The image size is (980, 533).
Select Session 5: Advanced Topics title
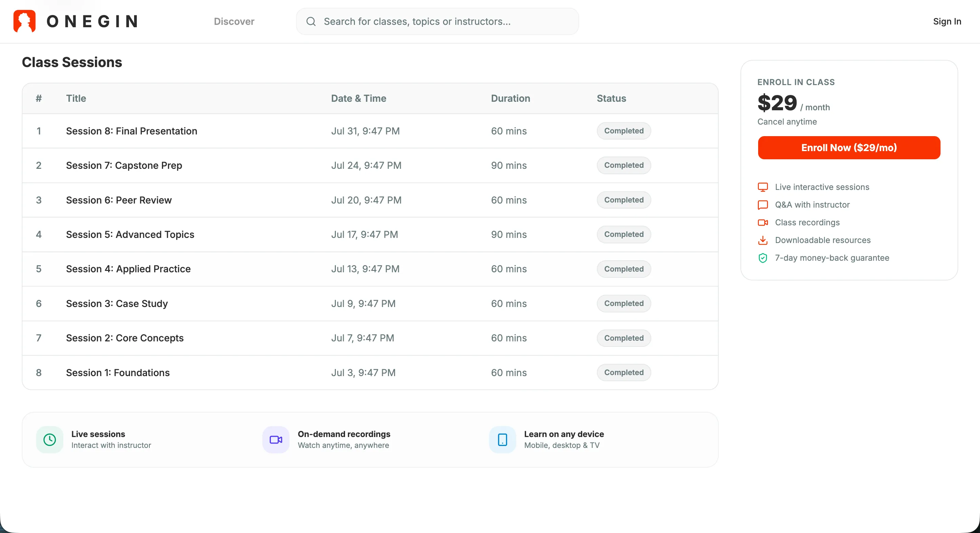tap(130, 235)
